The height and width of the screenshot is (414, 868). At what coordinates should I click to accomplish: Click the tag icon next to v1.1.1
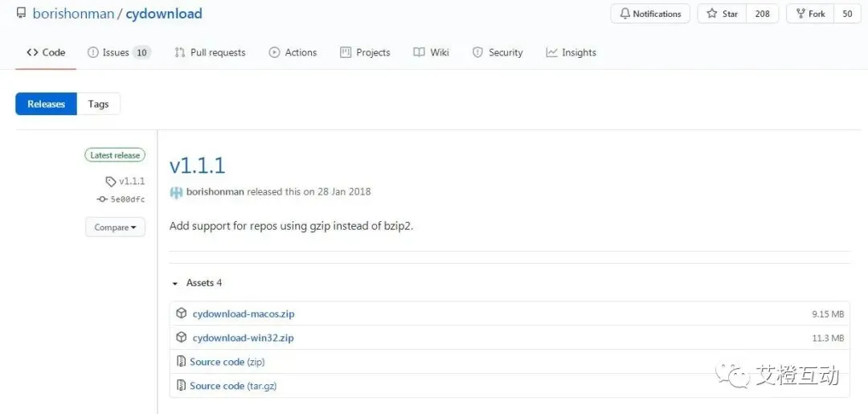point(111,182)
